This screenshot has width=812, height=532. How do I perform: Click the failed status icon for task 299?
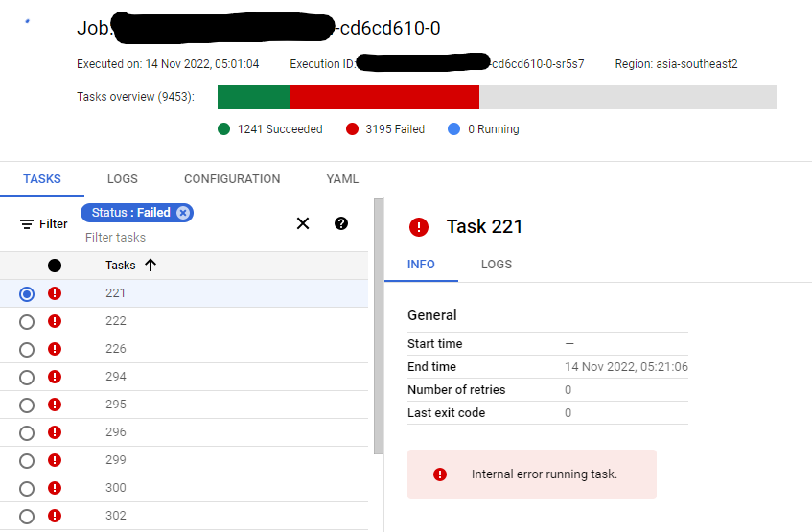click(55, 460)
